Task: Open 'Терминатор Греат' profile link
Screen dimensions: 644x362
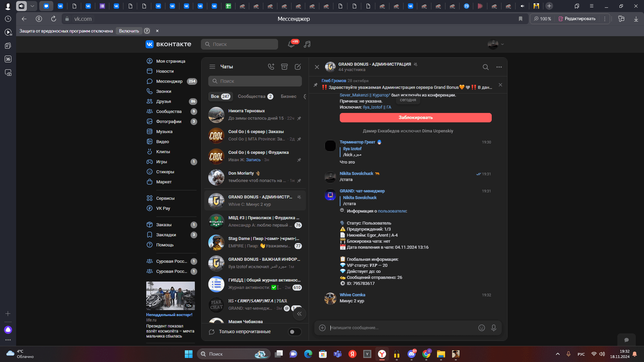Action: coord(357,142)
